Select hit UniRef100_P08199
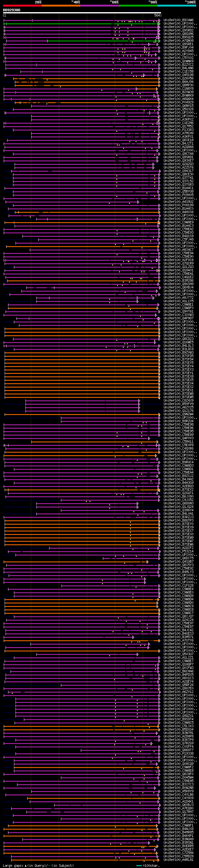199x868 pixels. (178, 205)
